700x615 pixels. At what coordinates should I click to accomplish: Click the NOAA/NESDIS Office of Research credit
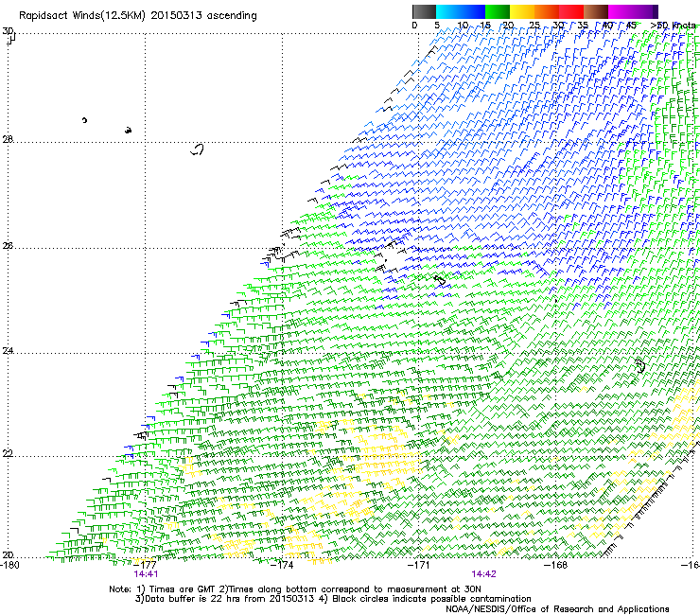(557, 609)
